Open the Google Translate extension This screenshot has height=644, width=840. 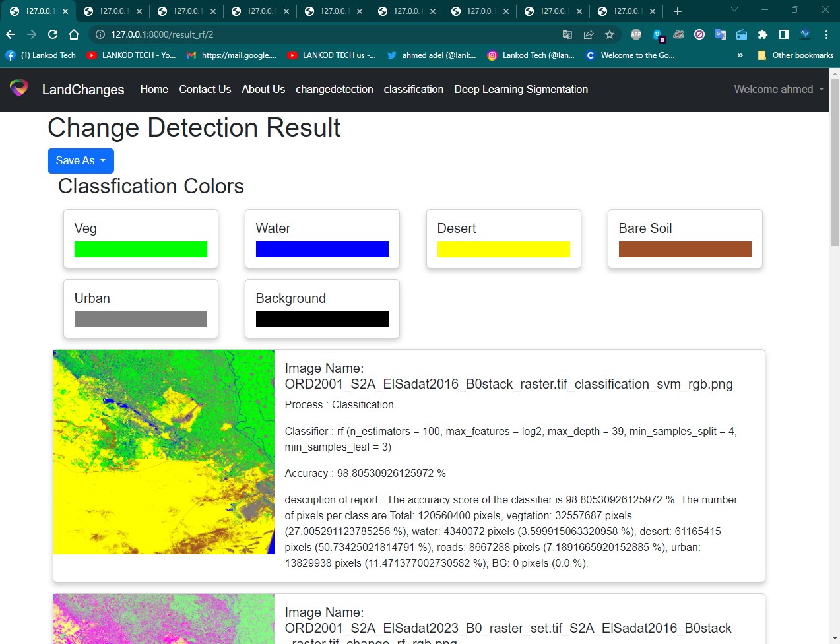pyautogui.click(x=721, y=34)
